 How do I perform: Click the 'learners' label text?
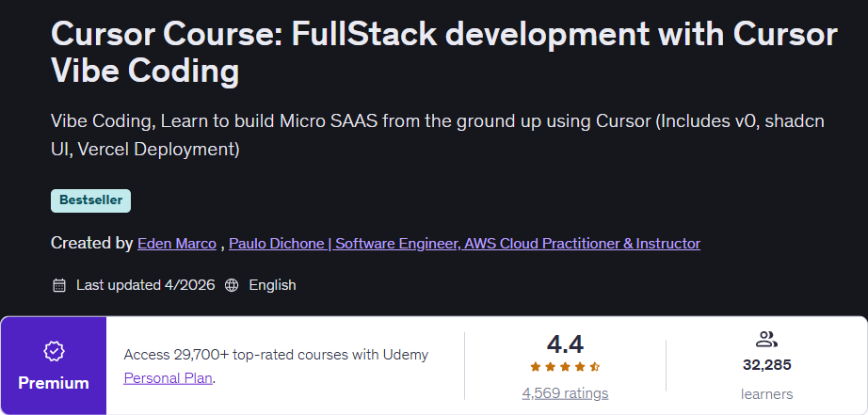tap(766, 394)
